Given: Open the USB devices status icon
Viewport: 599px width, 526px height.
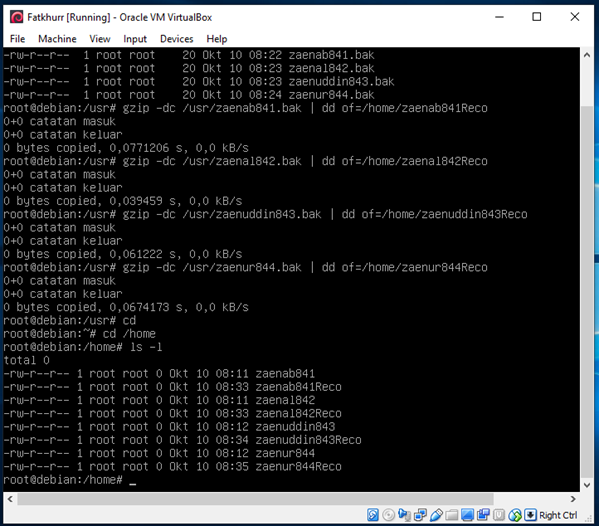Looking at the screenshot, I should [x=436, y=515].
